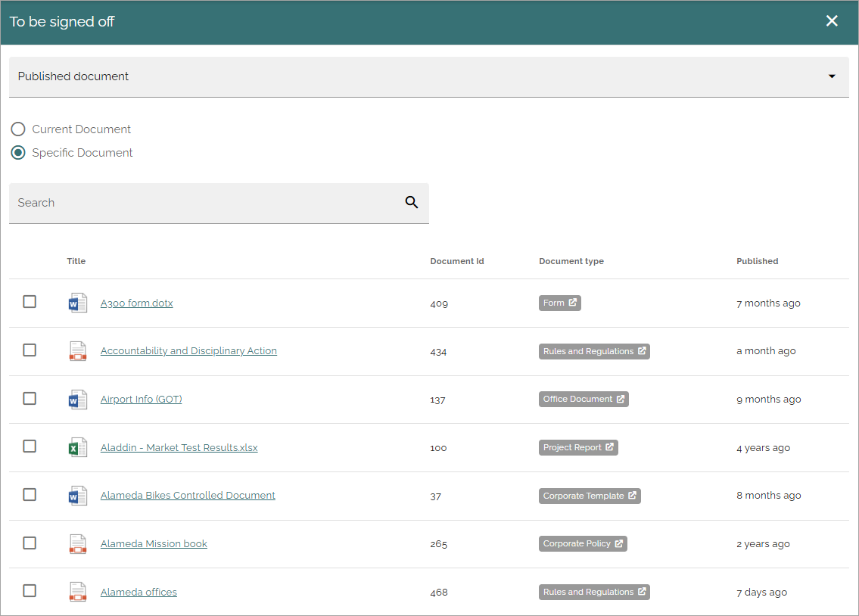This screenshot has height=616, width=859.
Task: Click the Corporate Template type tag
Action: coord(590,496)
